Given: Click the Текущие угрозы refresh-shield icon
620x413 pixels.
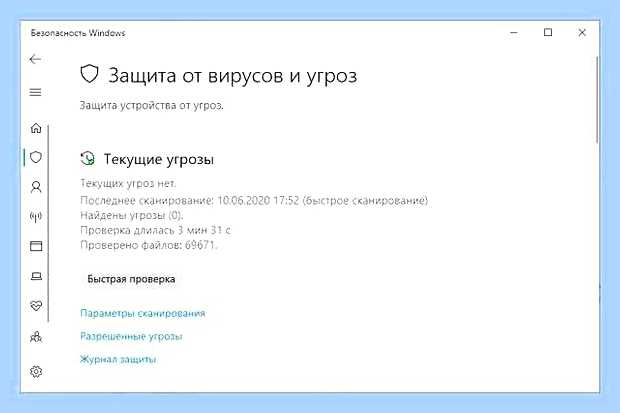Looking at the screenshot, I should pyautogui.click(x=87, y=159).
